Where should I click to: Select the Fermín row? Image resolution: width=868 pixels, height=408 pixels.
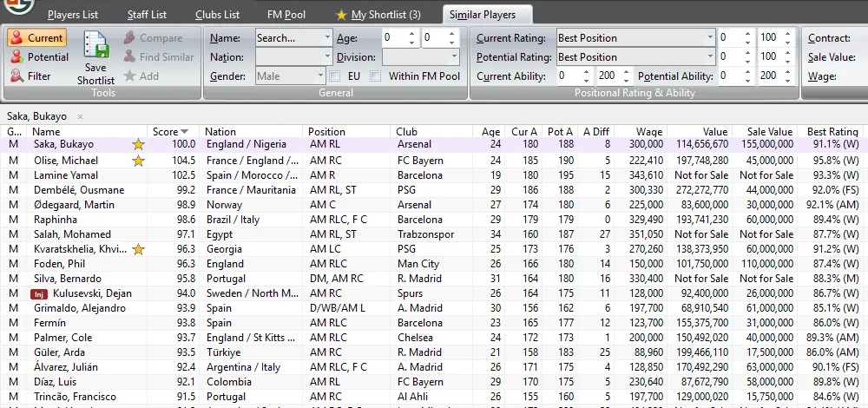click(431, 323)
